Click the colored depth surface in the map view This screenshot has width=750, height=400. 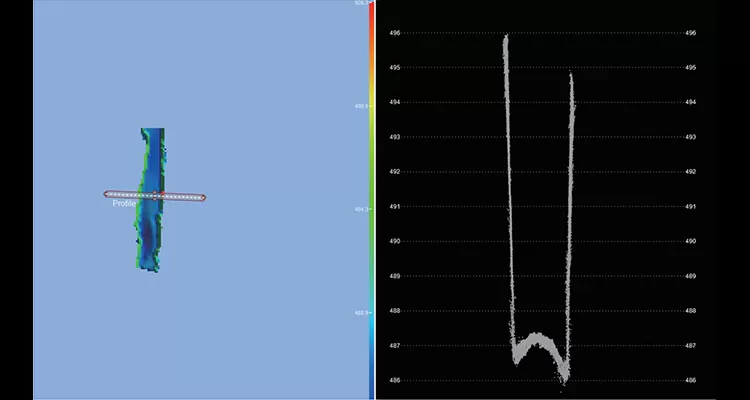151,200
